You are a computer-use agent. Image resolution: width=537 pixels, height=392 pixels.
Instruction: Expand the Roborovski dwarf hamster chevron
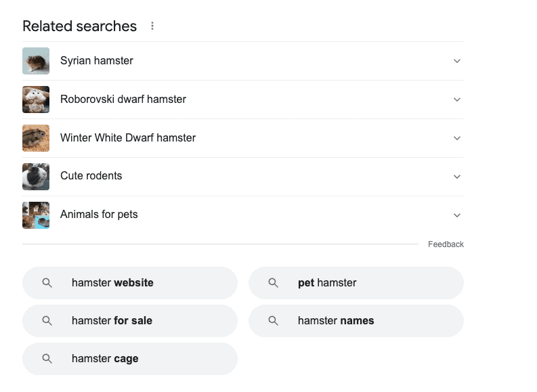click(457, 100)
